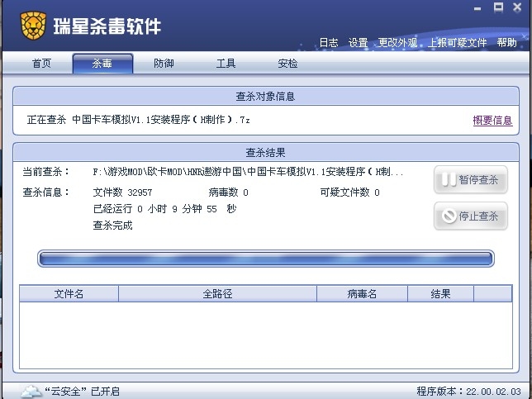Screen dimensions: 532x399
Task: Go to the 安检 security check tab
Action: pyautogui.click(x=287, y=63)
